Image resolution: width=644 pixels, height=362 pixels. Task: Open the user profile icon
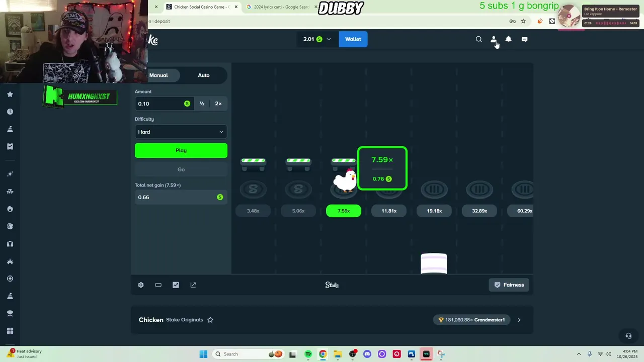point(494,39)
